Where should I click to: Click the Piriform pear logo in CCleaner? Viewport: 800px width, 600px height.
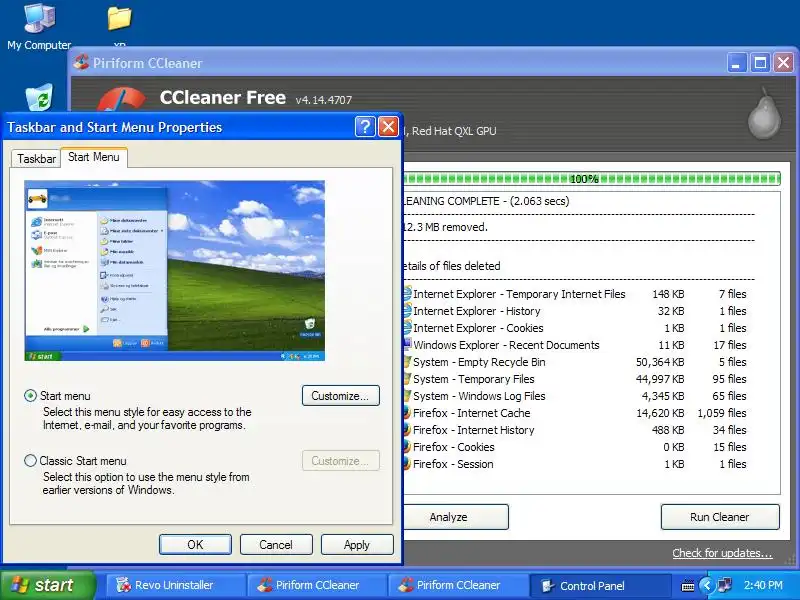tap(764, 113)
